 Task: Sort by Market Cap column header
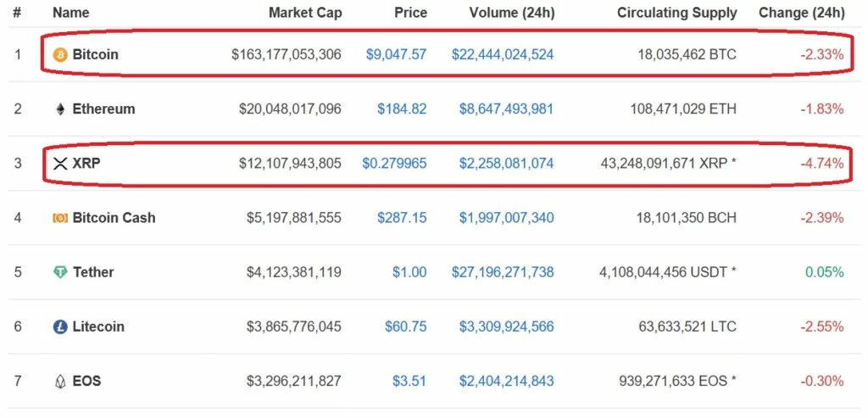pos(305,13)
